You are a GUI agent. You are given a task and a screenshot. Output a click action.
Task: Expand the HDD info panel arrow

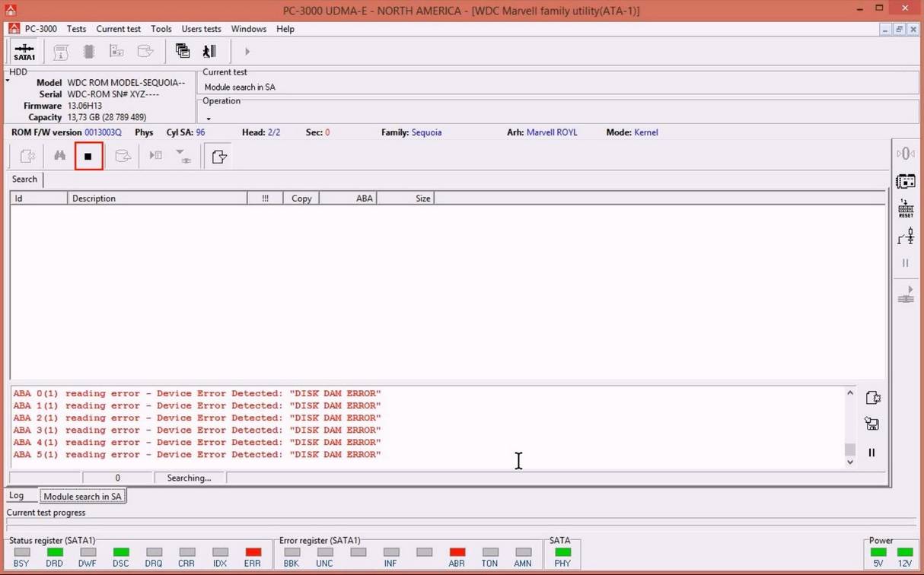tap(8, 81)
